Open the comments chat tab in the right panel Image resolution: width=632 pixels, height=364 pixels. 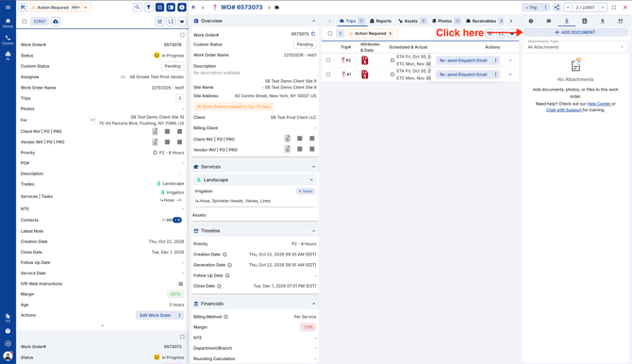(549, 21)
